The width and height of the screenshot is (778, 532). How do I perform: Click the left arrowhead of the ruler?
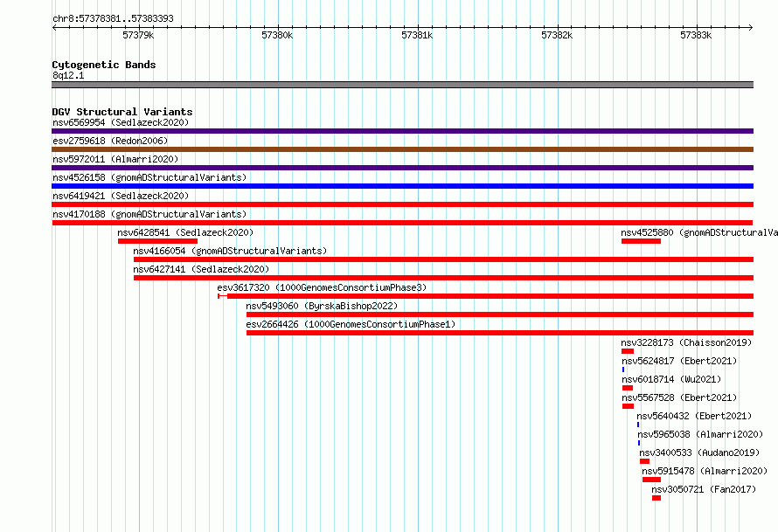[x=54, y=28]
